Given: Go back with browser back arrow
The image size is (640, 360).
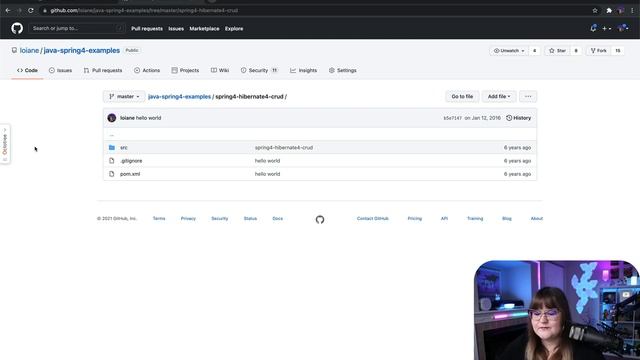Looking at the screenshot, I should [x=8, y=10].
